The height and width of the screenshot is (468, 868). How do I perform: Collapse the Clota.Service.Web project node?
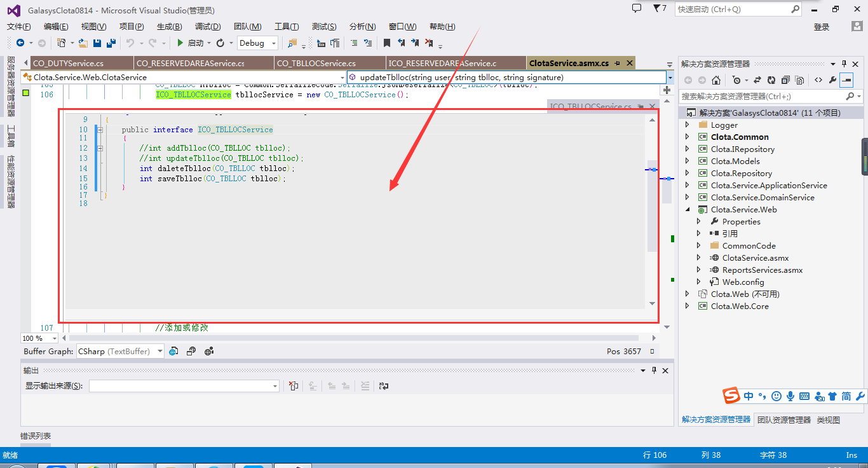tap(687, 210)
